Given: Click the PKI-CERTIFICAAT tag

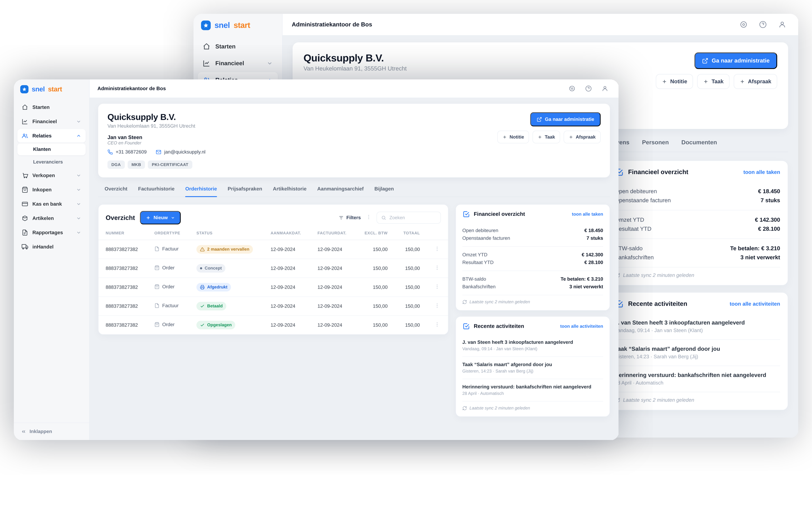Looking at the screenshot, I should (170, 165).
